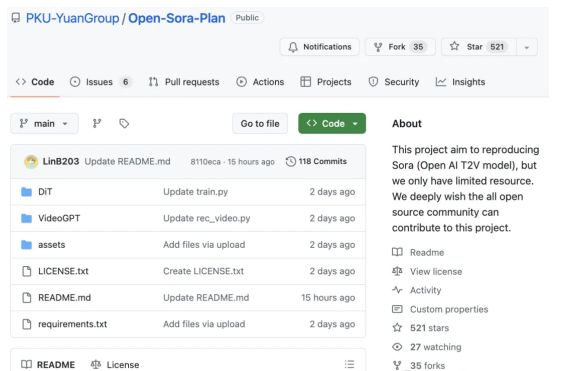Click the file icon next to README.md
Viewport: 561px width, 371px height.
[x=27, y=298]
